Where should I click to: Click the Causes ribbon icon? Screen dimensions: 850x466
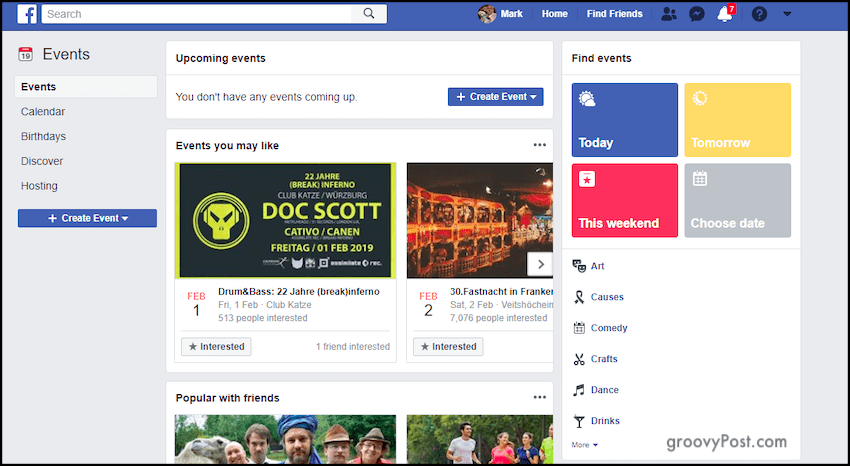tap(579, 297)
